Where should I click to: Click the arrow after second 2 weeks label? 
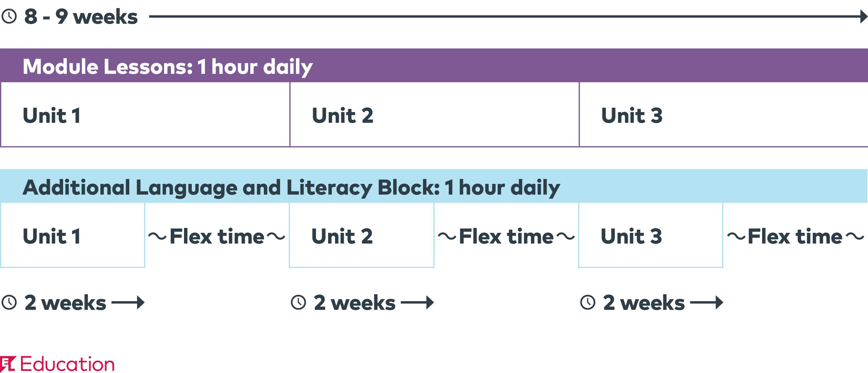[x=417, y=302]
